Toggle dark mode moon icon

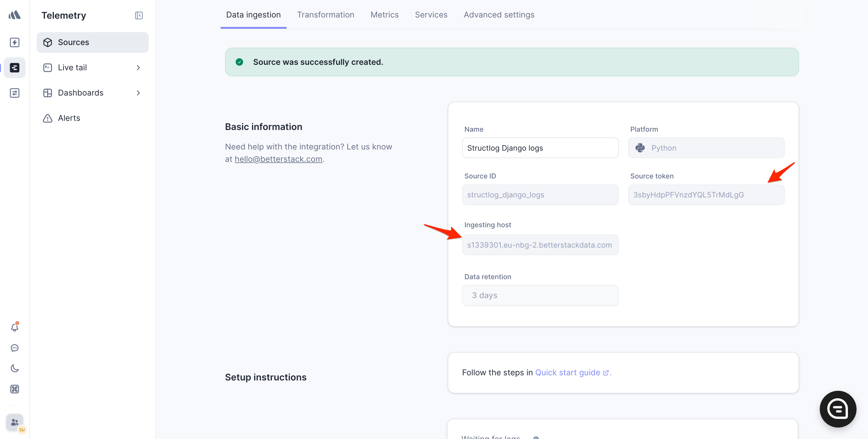coord(14,368)
